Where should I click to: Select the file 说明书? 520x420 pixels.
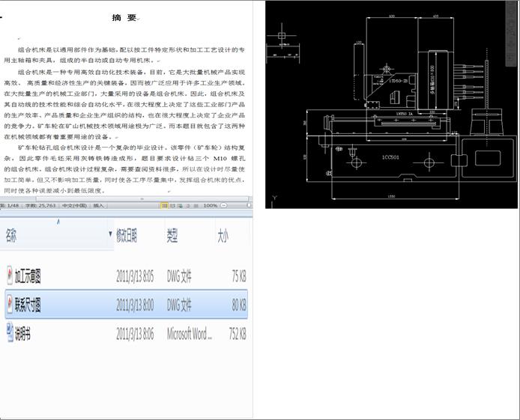126,333
